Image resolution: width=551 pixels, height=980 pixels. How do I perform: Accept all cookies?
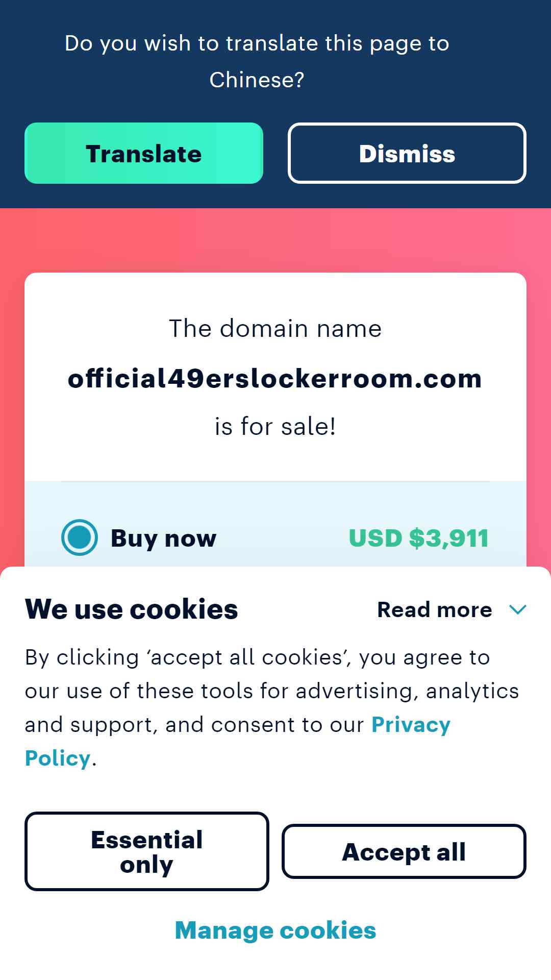[404, 851]
